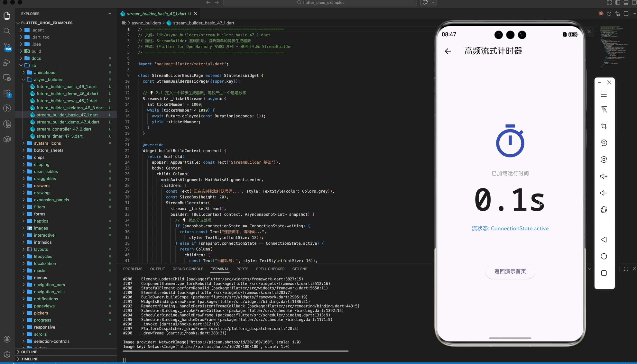Switch to the GITLENS panel tab
The width and height of the screenshot is (637, 364).
[300, 269]
